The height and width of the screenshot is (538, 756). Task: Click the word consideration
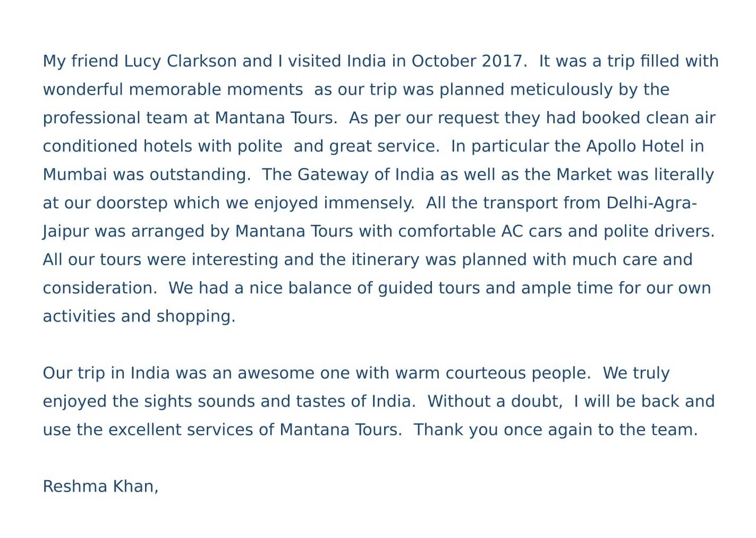tap(98, 288)
